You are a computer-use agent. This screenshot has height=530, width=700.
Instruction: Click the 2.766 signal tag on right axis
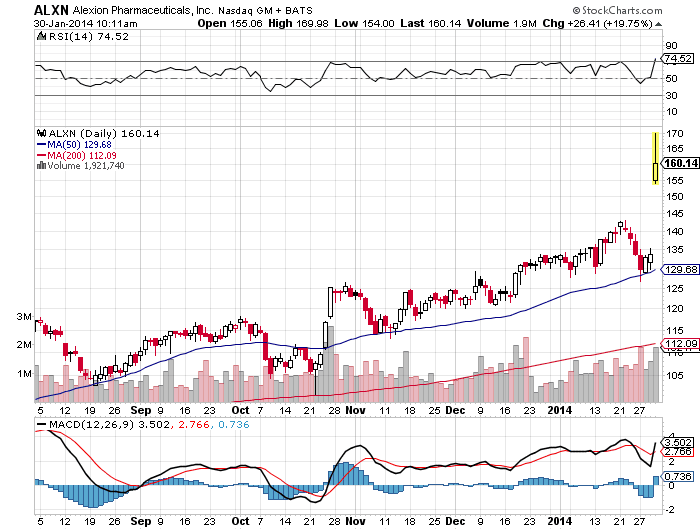point(678,452)
